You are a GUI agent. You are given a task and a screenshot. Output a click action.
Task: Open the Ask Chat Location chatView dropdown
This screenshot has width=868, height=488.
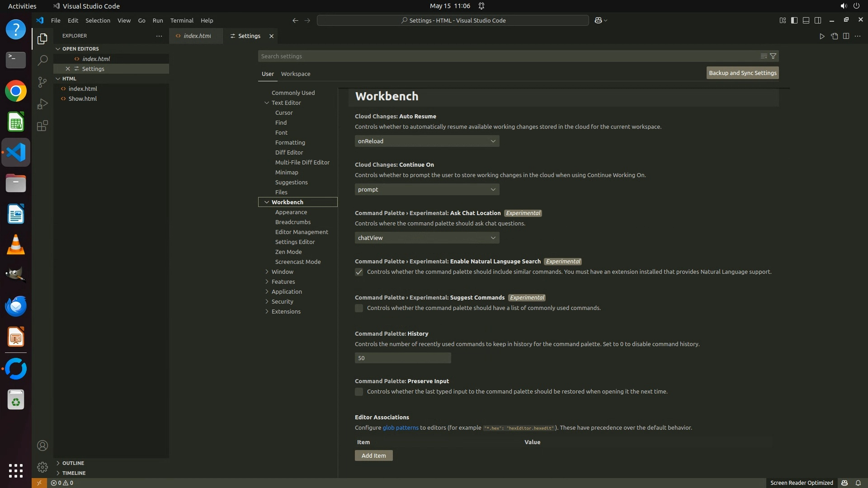(427, 238)
